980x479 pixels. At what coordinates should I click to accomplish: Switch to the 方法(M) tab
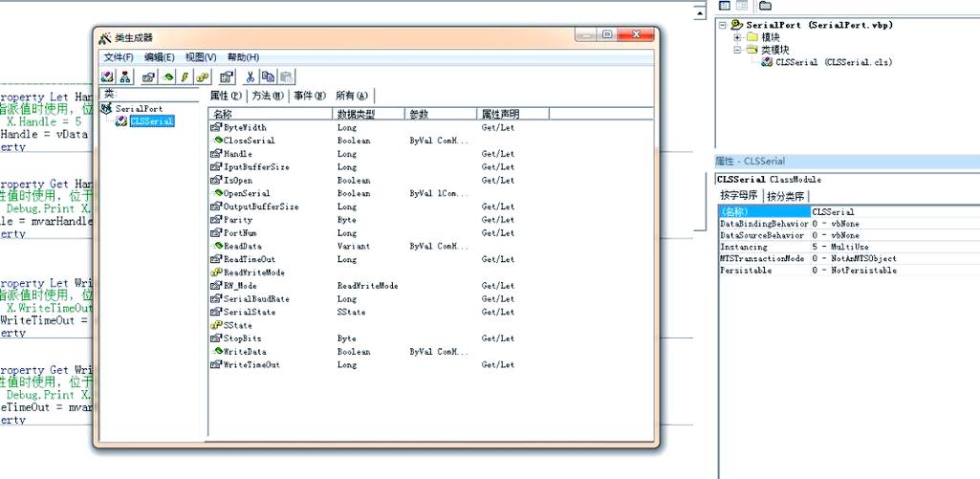(x=268, y=96)
